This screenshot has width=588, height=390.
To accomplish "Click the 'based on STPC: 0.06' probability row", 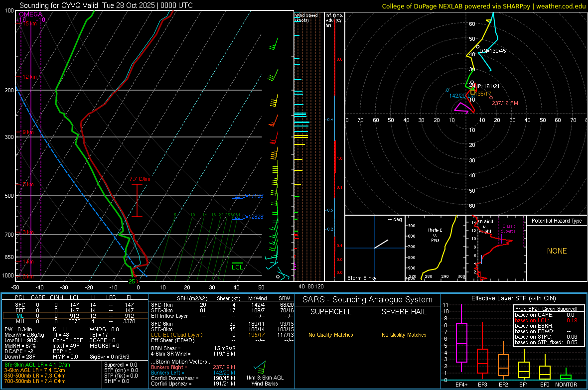I will pos(546,337).
